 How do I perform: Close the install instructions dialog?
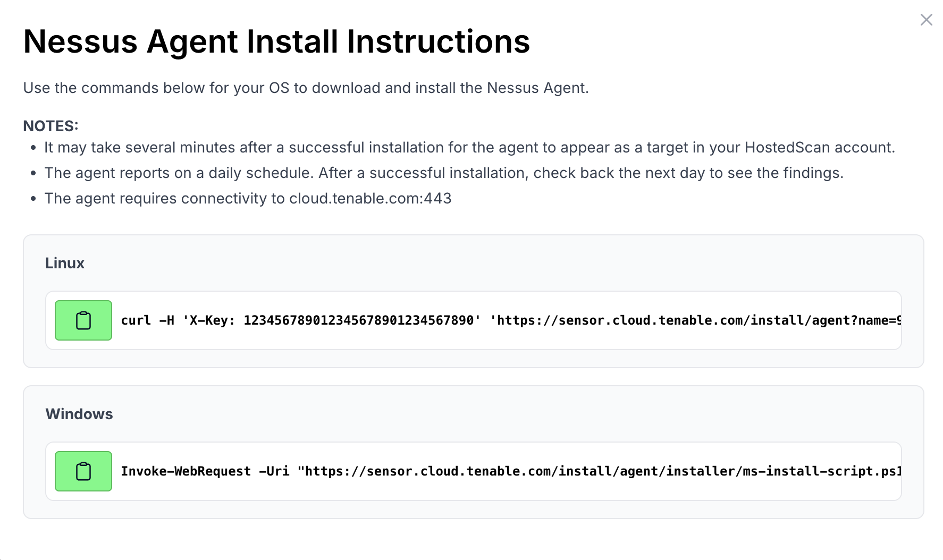click(x=926, y=20)
